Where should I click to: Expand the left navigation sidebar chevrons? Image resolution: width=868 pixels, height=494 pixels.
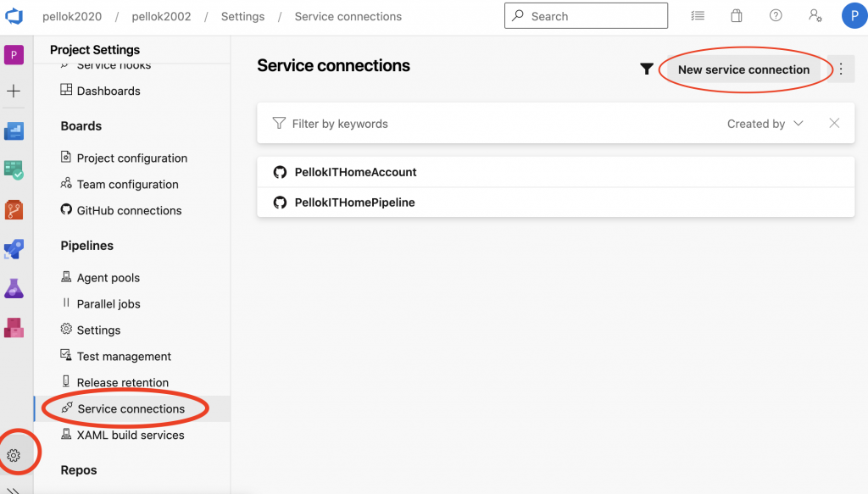click(14, 489)
